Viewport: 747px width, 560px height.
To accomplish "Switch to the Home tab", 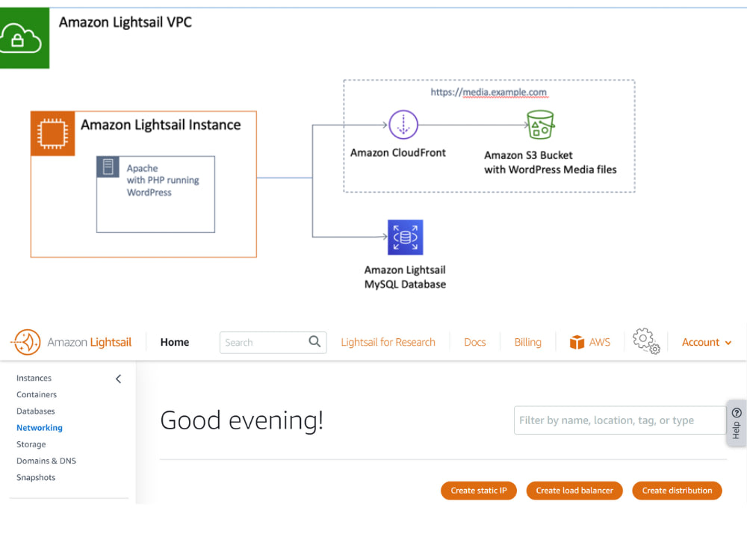I will 174,342.
